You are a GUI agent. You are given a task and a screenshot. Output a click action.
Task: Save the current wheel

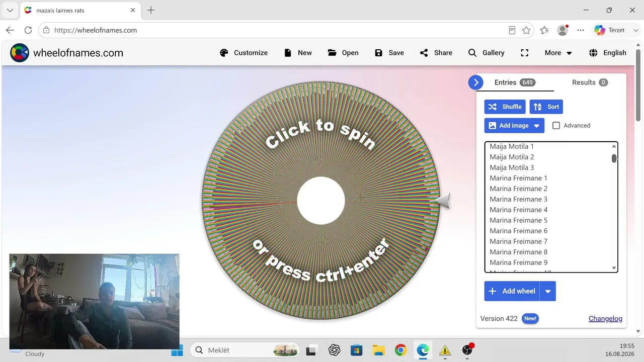coord(389,53)
